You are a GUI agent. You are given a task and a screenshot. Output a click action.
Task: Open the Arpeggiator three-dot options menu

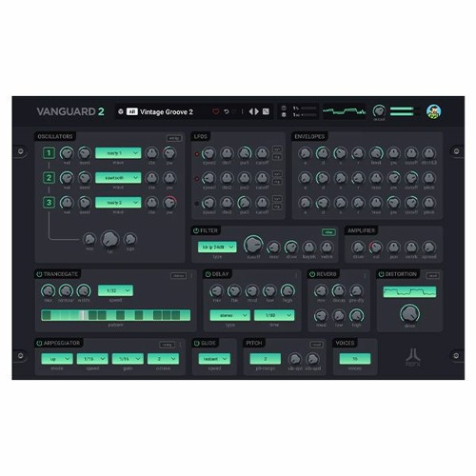pos(180,345)
